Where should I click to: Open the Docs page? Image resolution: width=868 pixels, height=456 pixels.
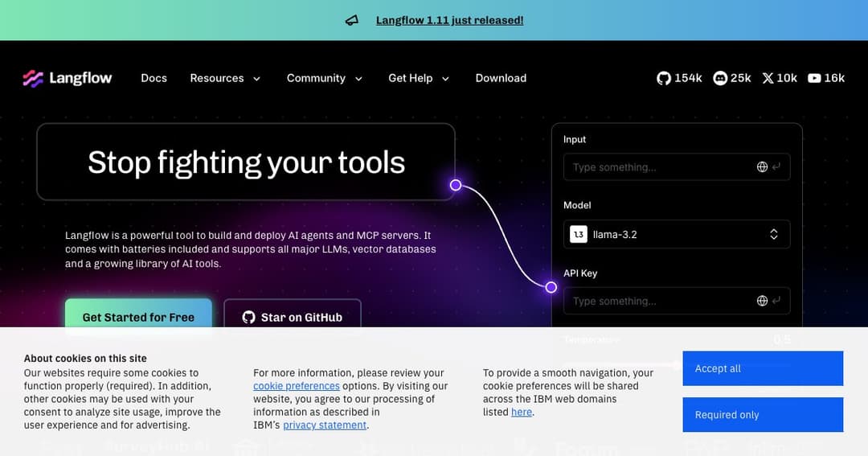point(154,78)
